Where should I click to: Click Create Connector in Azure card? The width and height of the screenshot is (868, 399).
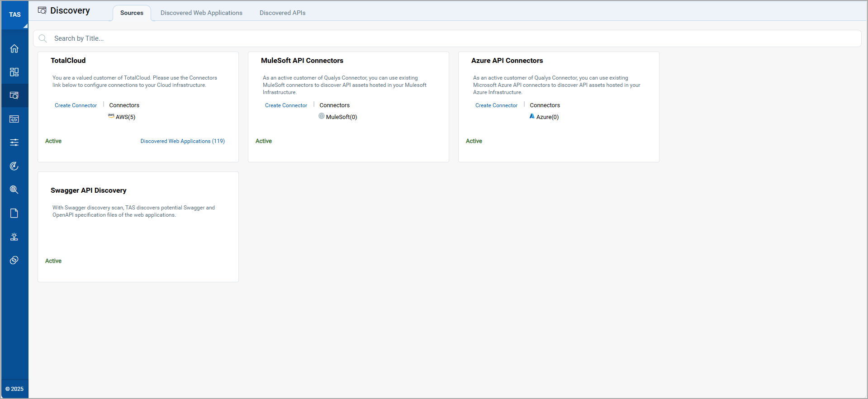pos(496,105)
